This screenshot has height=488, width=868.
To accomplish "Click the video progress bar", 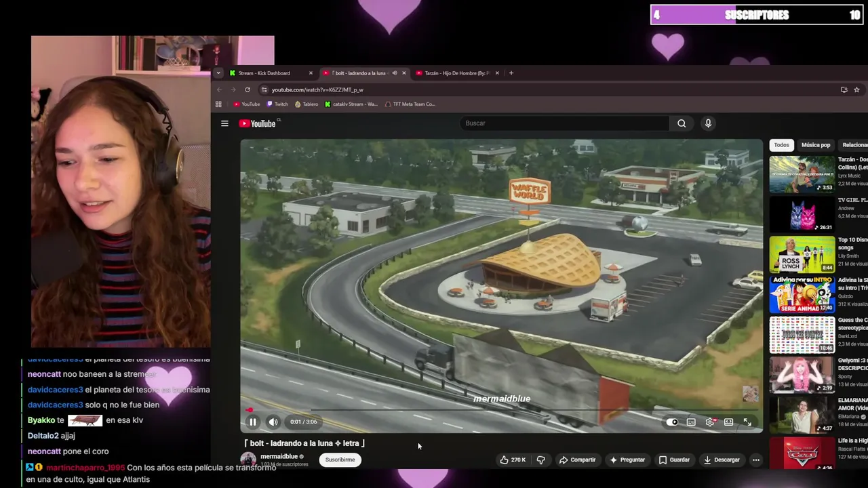I will 502,410.
